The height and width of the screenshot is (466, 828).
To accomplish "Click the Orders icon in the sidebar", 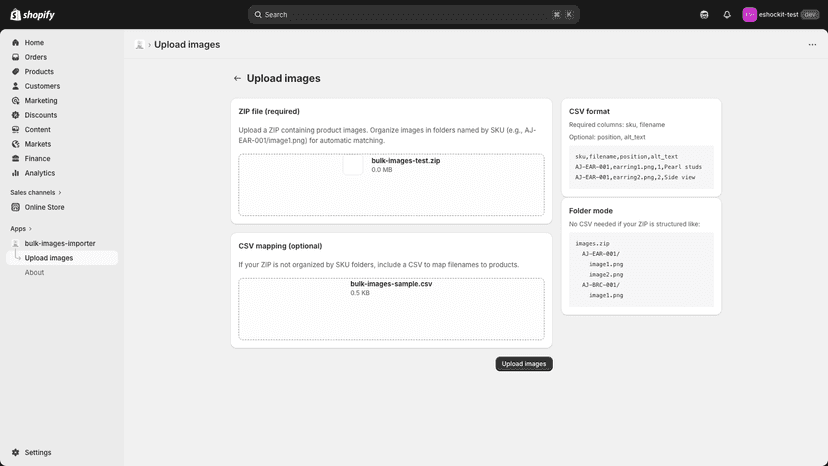I will (x=15, y=57).
